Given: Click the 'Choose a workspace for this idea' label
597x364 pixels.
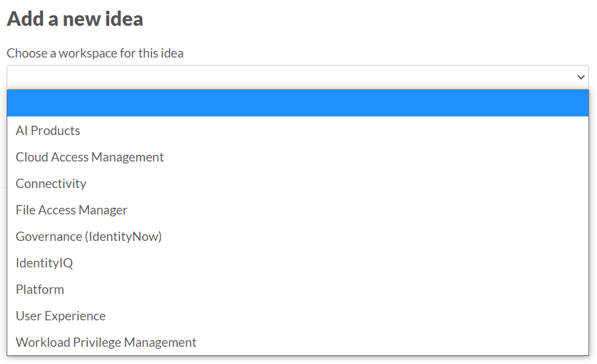Looking at the screenshot, I should point(95,53).
